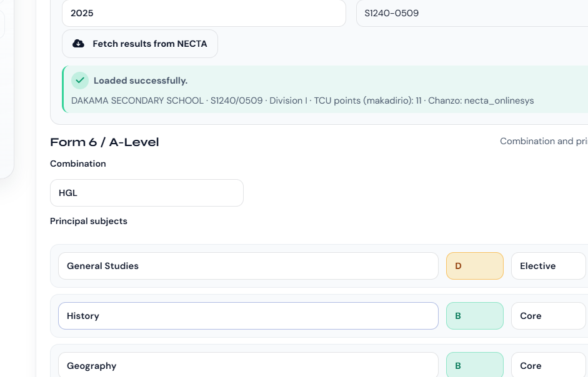Click the Combination field showing HGL
Viewport: 588px width, 377px height.
click(147, 193)
